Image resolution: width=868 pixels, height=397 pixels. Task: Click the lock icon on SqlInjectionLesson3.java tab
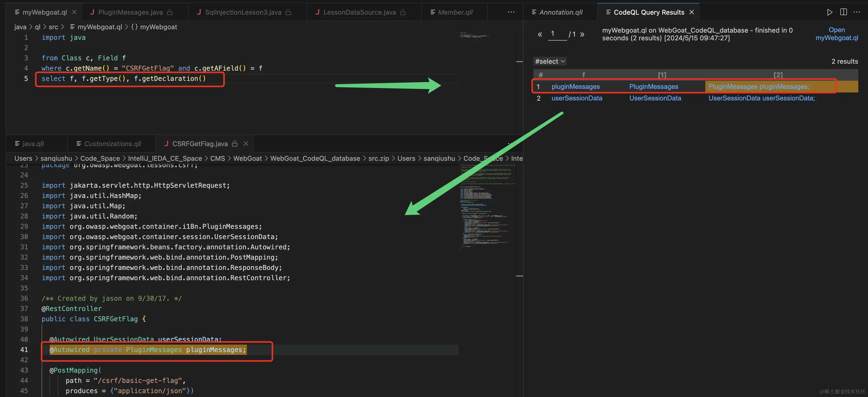pos(288,12)
